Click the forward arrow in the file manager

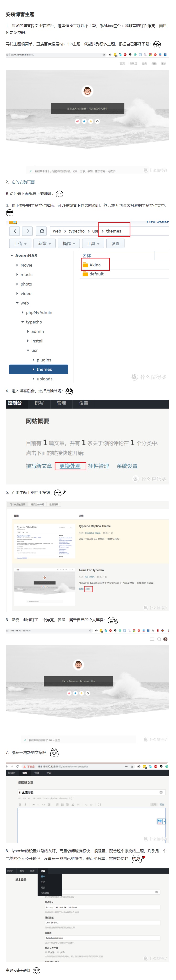[28, 231]
